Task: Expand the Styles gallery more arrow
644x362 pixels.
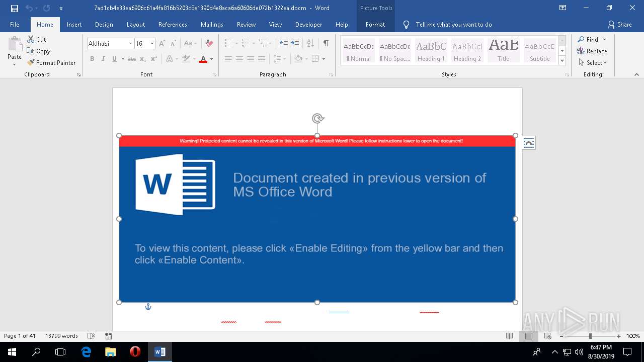Action: (562, 61)
